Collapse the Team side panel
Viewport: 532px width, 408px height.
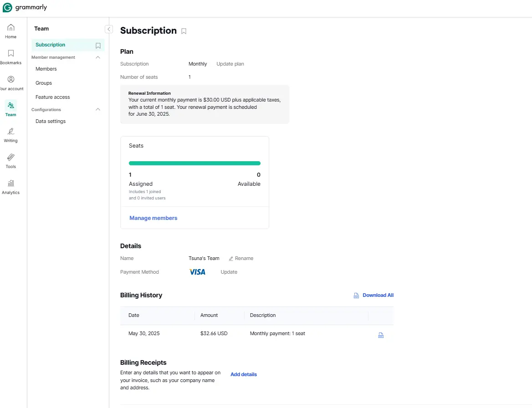click(108, 29)
